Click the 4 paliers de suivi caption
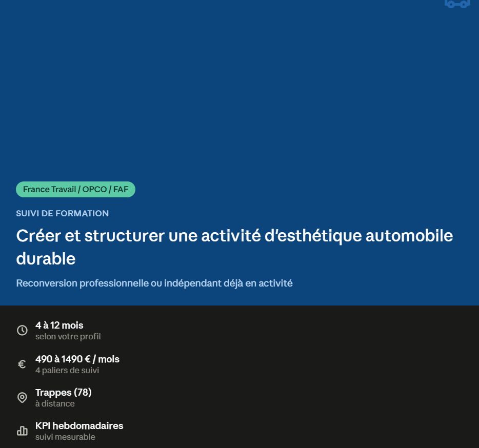This screenshot has height=448, width=479. (67, 371)
